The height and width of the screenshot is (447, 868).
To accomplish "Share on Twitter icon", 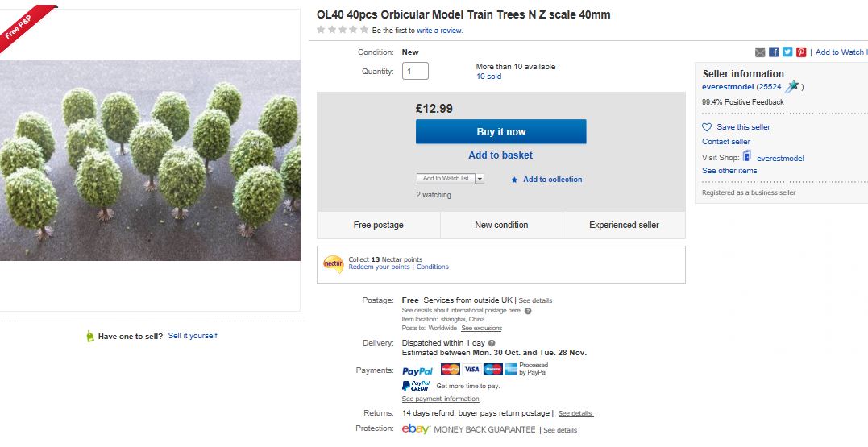I will point(787,52).
